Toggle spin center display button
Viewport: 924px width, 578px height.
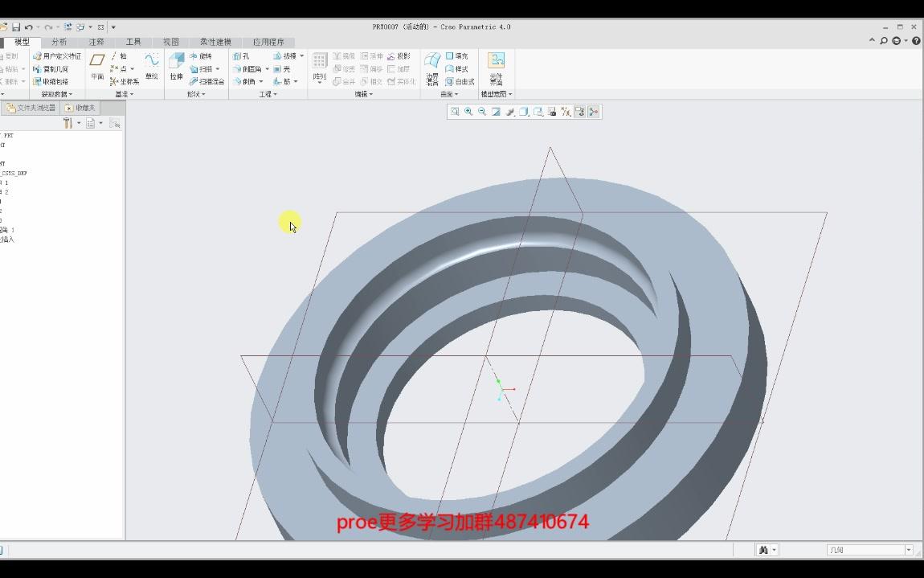click(x=594, y=112)
